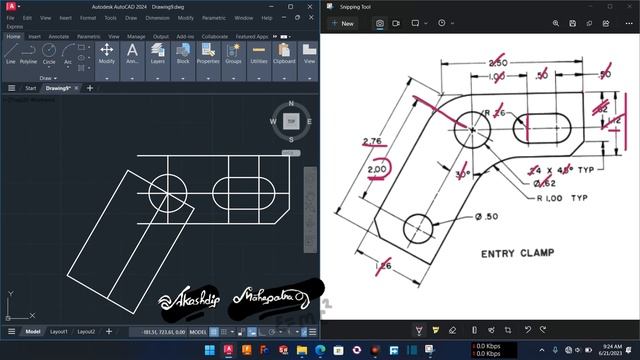Open Snipping Tool See more menu
The width and height of the screenshot is (640, 360).
click(x=629, y=23)
